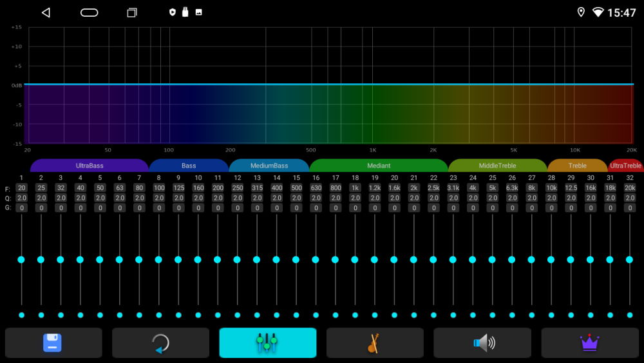Select the equalizer sliders icon tab
644x363 pixels.
[267, 342]
